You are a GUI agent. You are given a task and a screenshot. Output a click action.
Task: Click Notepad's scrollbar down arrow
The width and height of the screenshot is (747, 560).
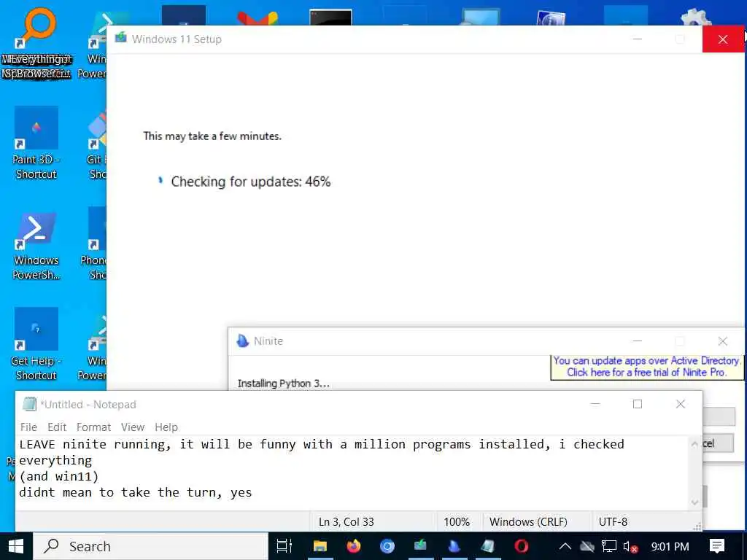point(694,502)
